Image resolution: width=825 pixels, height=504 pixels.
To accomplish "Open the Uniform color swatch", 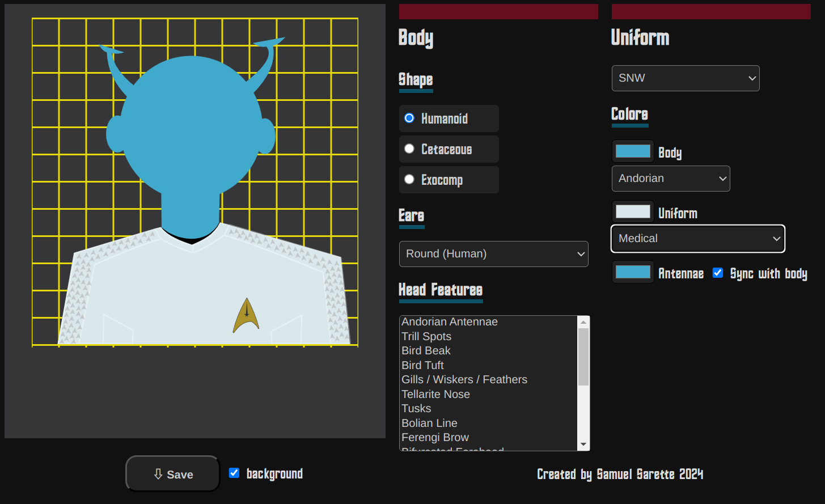I will coord(633,212).
